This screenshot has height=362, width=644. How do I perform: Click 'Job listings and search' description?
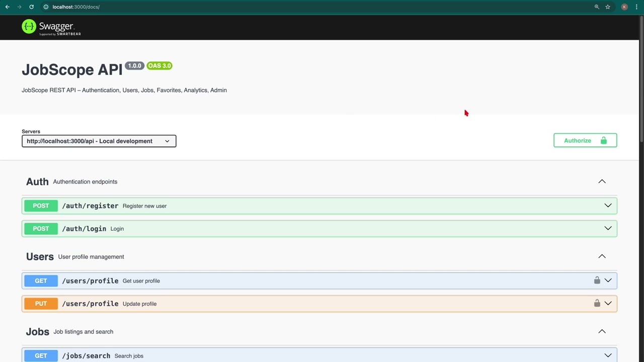tap(84, 331)
